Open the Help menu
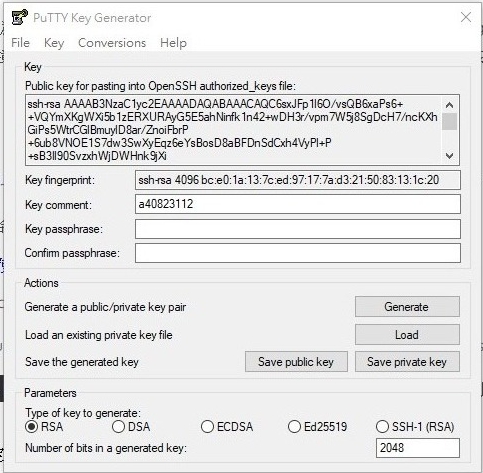This screenshot has height=473, width=483. [173, 43]
